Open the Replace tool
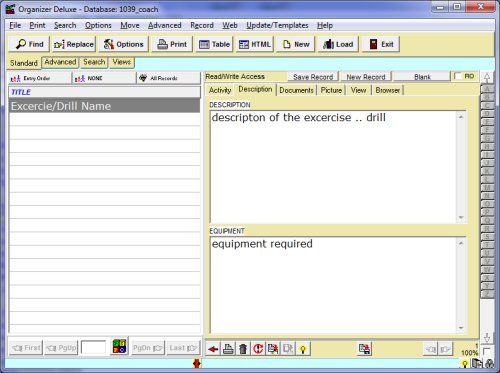The height and width of the screenshot is (373, 500). click(x=74, y=44)
